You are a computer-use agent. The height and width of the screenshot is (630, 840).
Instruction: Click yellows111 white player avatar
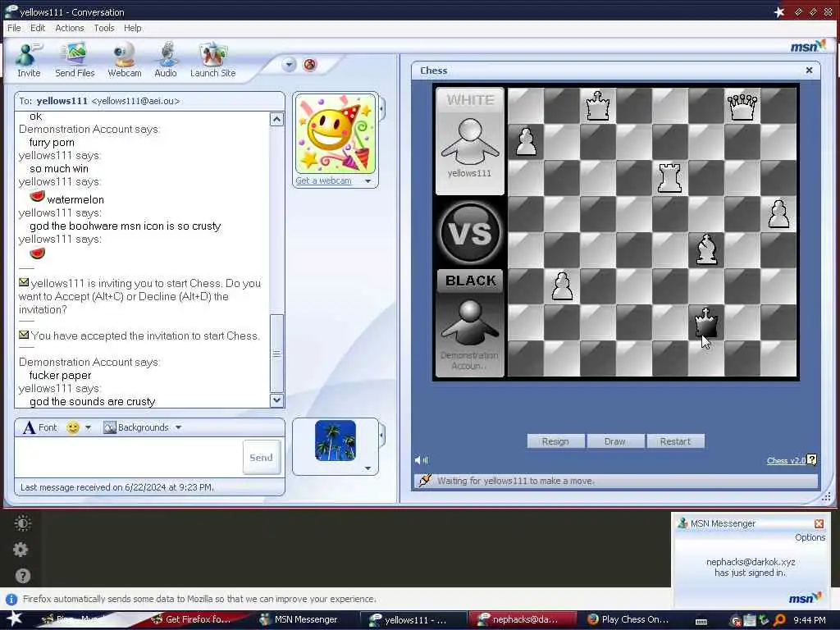click(470, 142)
